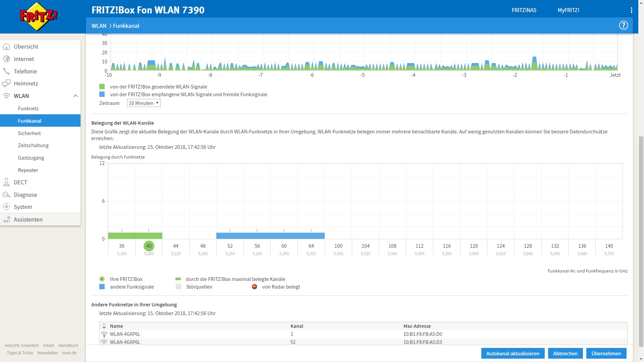Click the Abbrechen button
The image size is (644, 362).
click(x=565, y=353)
